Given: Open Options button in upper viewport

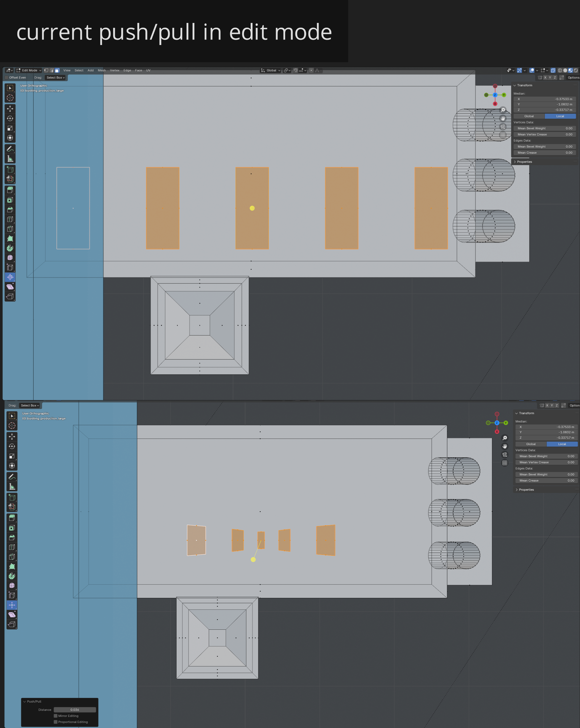Looking at the screenshot, I should click(573, 78).
